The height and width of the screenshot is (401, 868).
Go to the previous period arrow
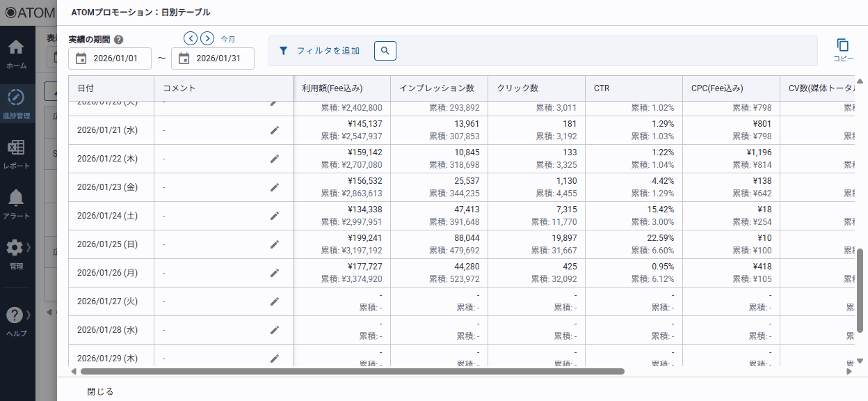click(190, 38)
